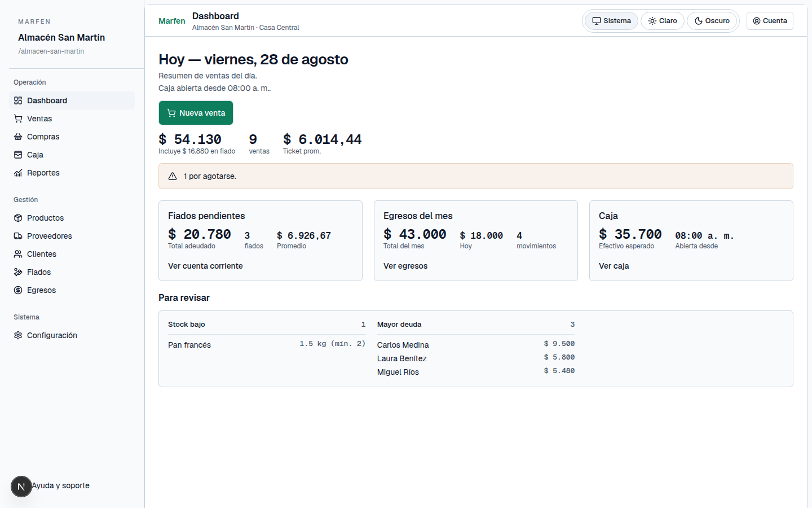Click the 'Egresos del mes' card title
This screenshot has height=508, width=812.
(418, 216)
